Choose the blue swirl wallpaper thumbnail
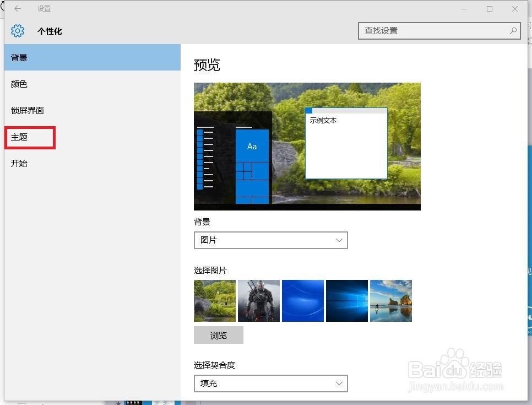532x405 pixels. 303,301
